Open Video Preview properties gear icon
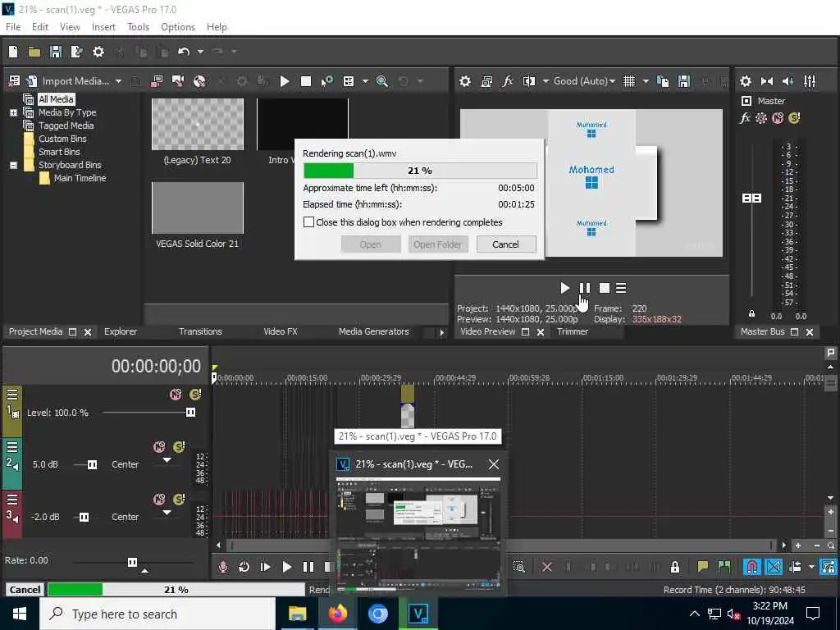Screen dimensions: 840x630 pos(465,81)
